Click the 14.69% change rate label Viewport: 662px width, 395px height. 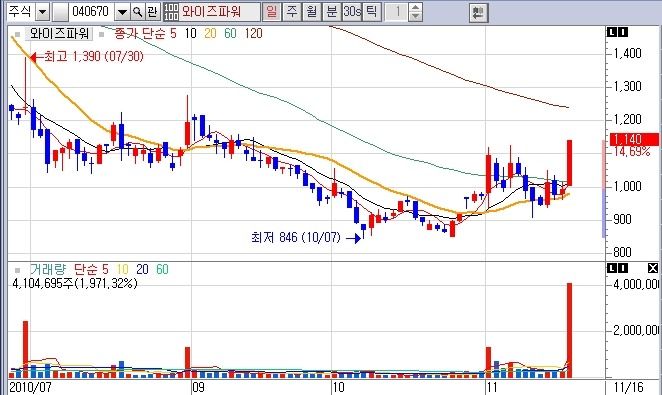pos(632,152)
